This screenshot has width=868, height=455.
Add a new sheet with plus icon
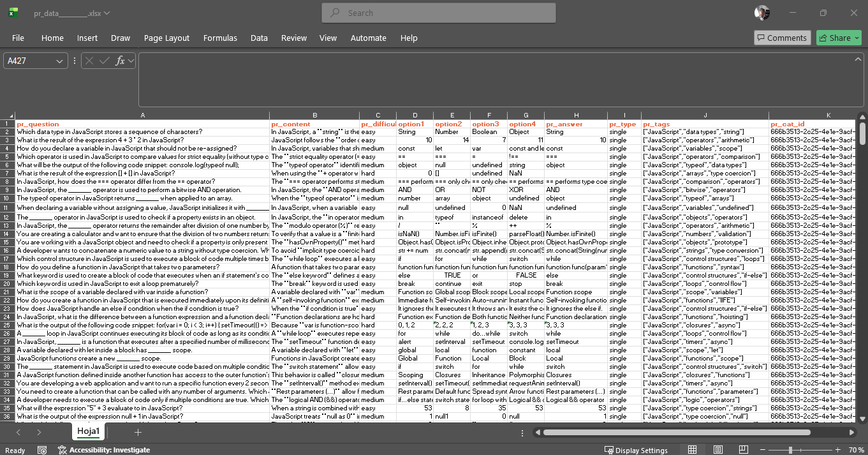[138, 432]
